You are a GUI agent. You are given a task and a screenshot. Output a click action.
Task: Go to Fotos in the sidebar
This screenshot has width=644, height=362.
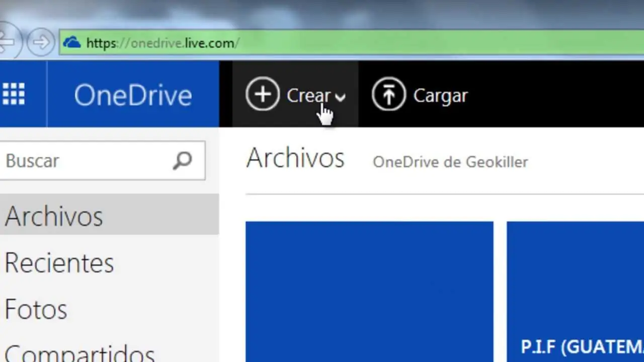pyautogui.click(x=36, y=309)
